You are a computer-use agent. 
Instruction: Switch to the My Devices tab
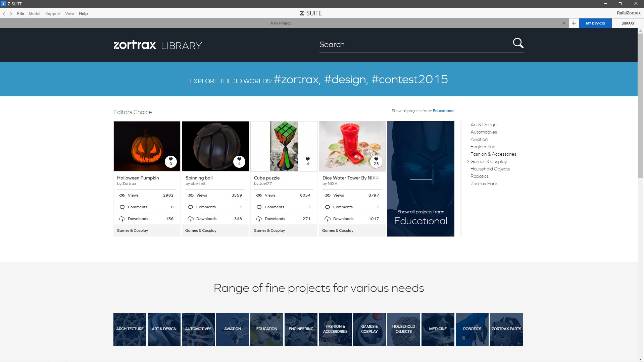click(595, 23)
